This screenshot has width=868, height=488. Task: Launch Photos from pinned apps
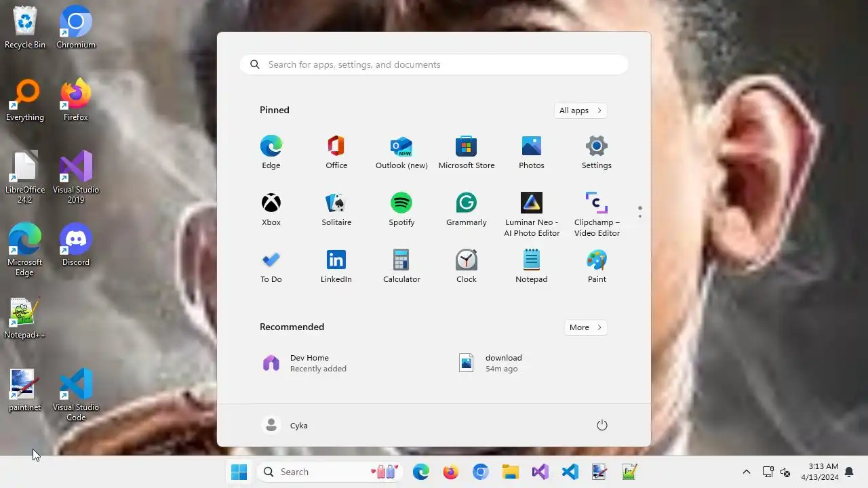[x=532, y=152]
